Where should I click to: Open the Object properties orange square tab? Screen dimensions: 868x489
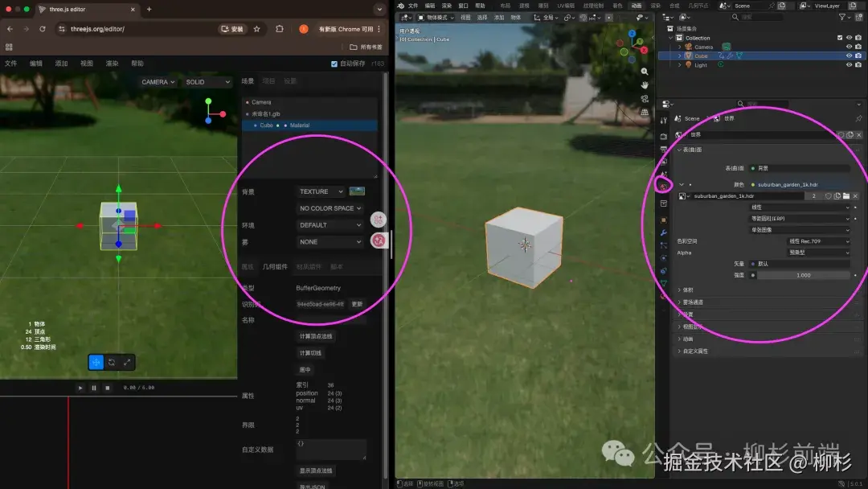663,220
